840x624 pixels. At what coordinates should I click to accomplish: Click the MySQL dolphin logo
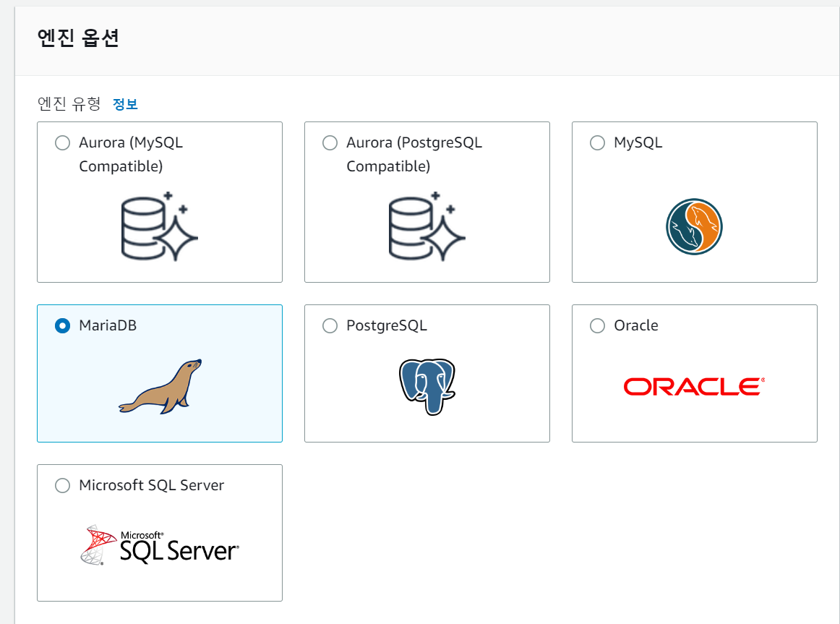pyautogui.click(x=694, y=226)
